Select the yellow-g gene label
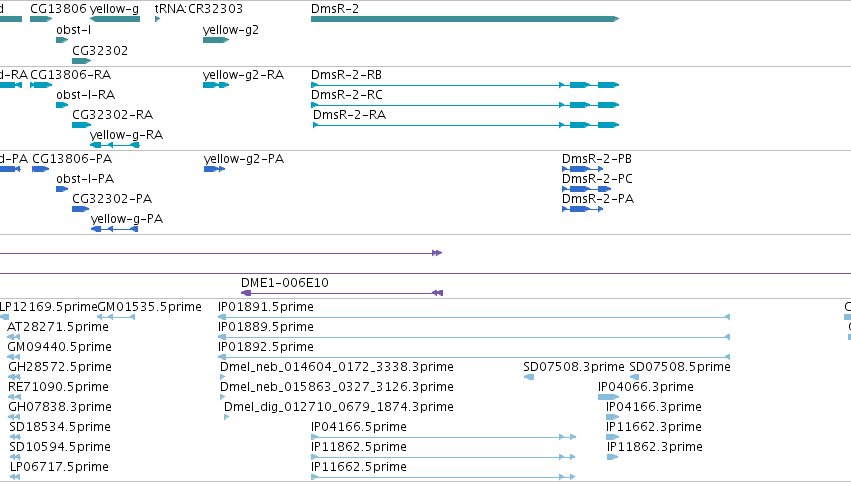851x482 pixels. pyautogui.click(x=114, y=9)
